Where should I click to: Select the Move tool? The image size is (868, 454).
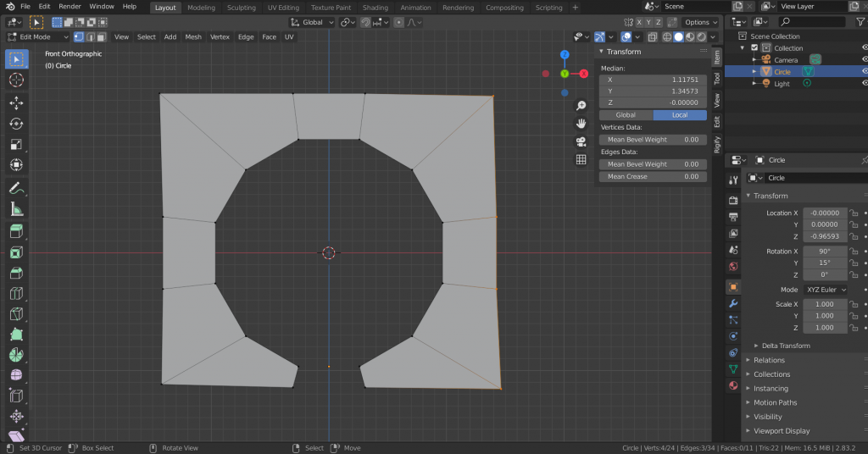16,102
